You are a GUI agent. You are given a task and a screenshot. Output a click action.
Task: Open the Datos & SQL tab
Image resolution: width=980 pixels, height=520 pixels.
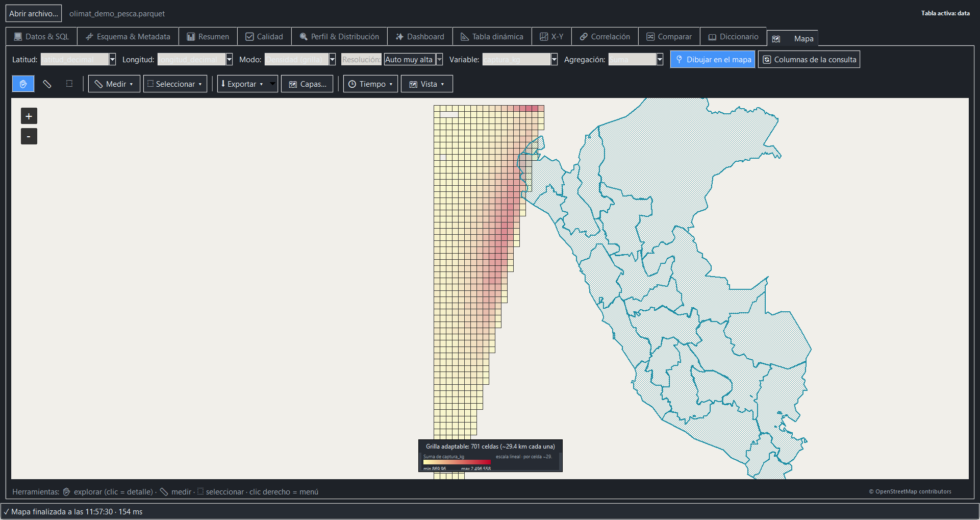(41, 37)
